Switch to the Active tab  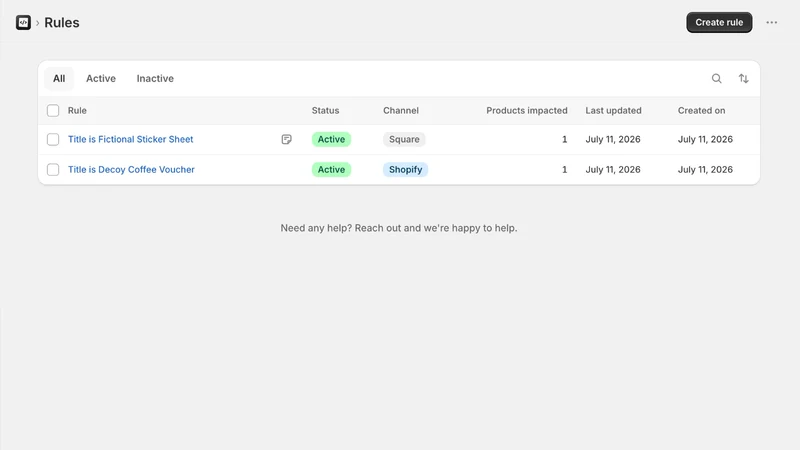(101, 79)
